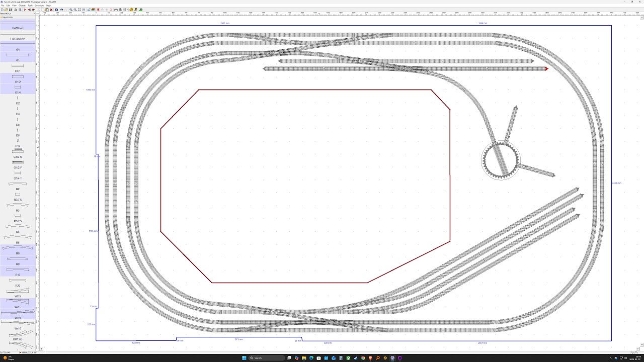
Task: Click the New project toolbar icon
Action: [2, 10]
